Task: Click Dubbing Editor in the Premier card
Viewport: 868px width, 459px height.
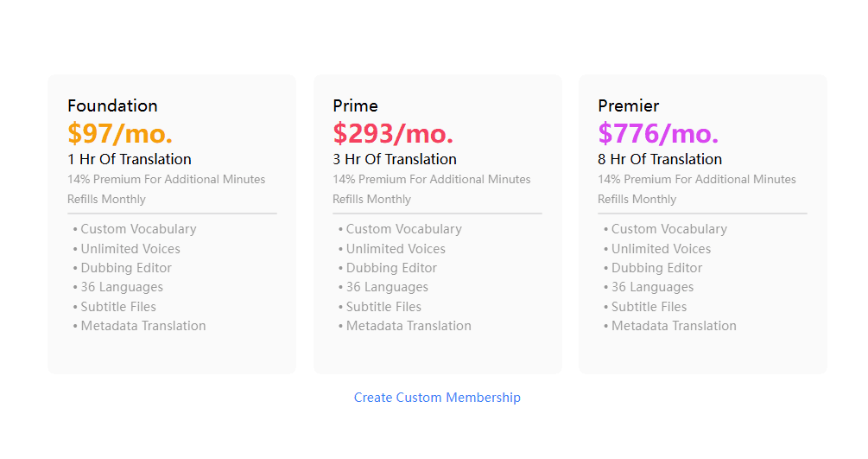Action: pos(656,268)
